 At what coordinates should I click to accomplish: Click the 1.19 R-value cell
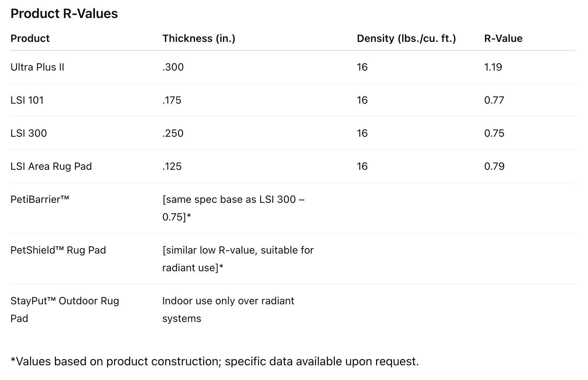[493, 67]
